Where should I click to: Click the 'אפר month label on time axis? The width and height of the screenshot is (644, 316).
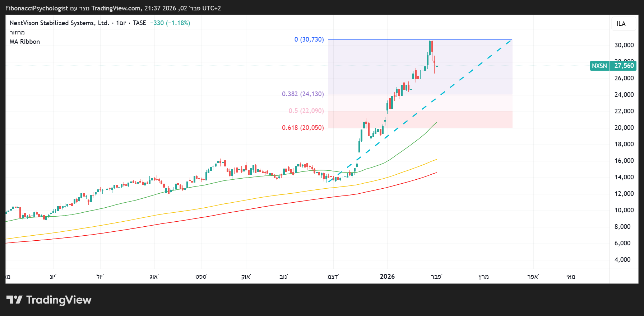pyautogui.click(x=533, y=277)
